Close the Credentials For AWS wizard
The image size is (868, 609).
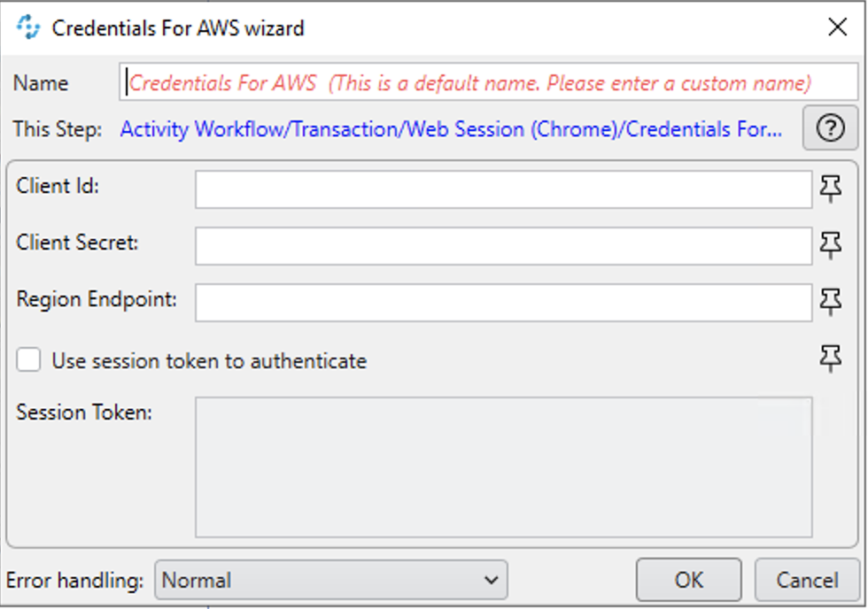point(837,27)
